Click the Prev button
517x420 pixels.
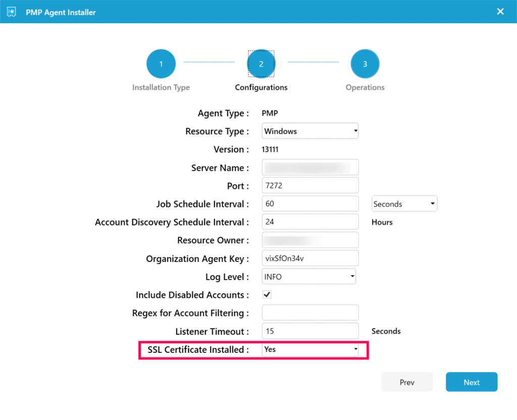(407, 382)
